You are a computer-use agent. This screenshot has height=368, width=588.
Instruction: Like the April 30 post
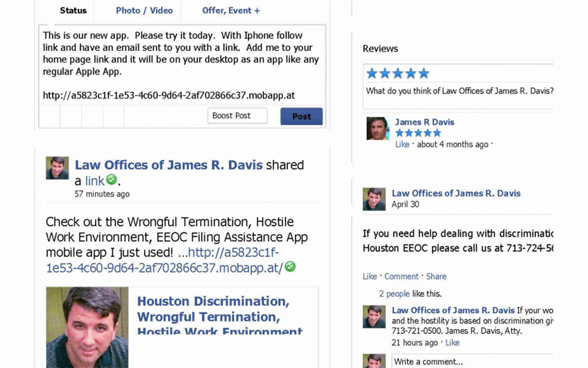(x=370, y=276)
